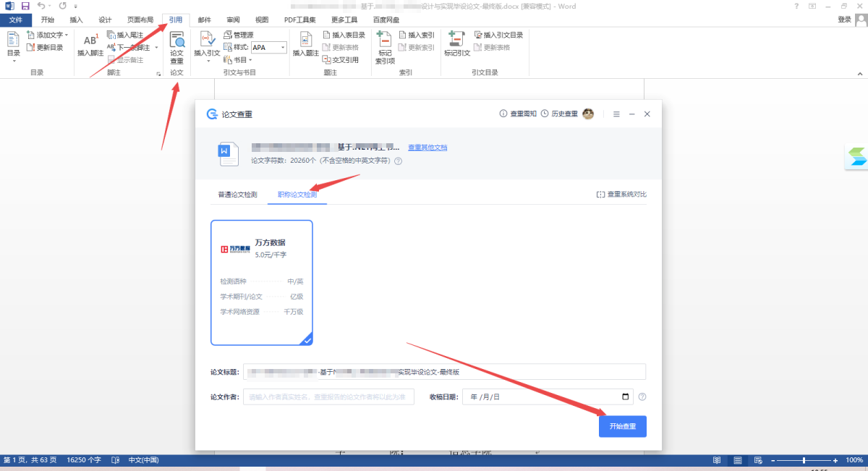Click the zoom slider in status bar
This screenshot has height=471, width=868.
tap(804, 460)
